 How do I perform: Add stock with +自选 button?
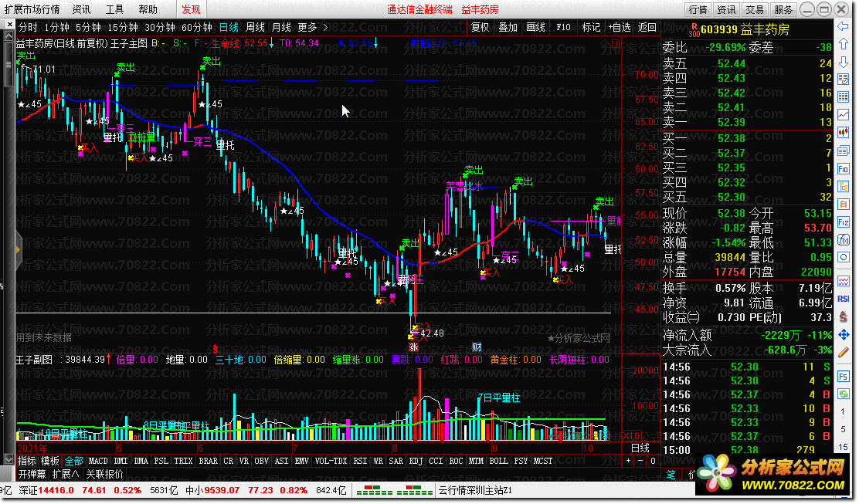(x=619, y=27)
